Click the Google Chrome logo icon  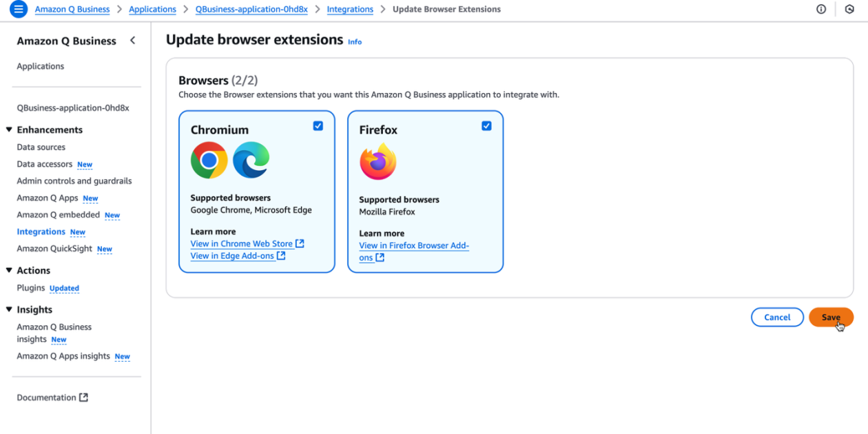[209, 160]
